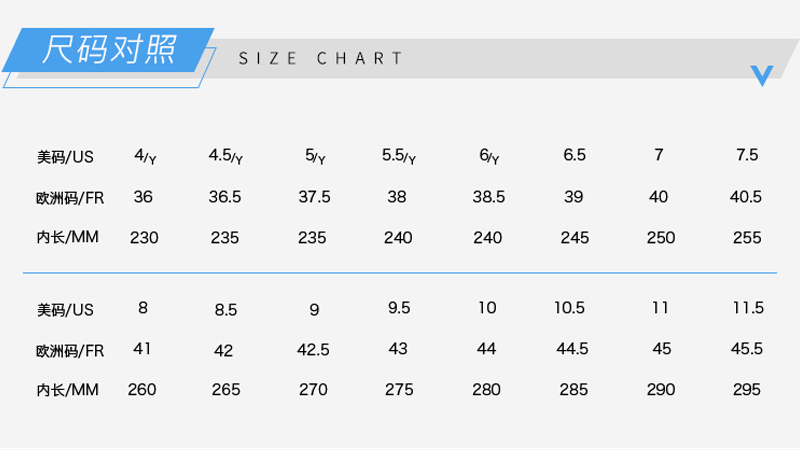Select US size 9.5 value
The image size is (800, 450).
tap(398, 308)
